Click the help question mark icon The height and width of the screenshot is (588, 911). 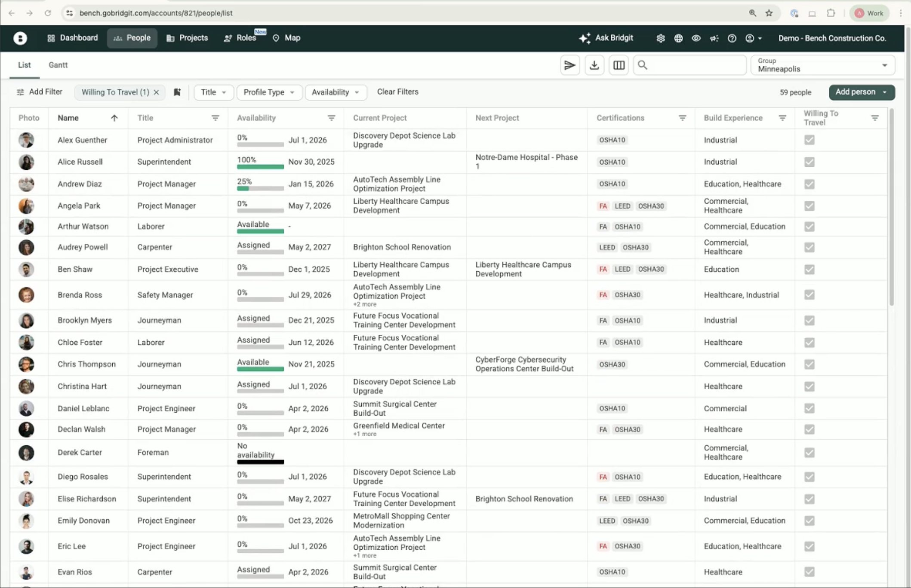click(732, 38)
